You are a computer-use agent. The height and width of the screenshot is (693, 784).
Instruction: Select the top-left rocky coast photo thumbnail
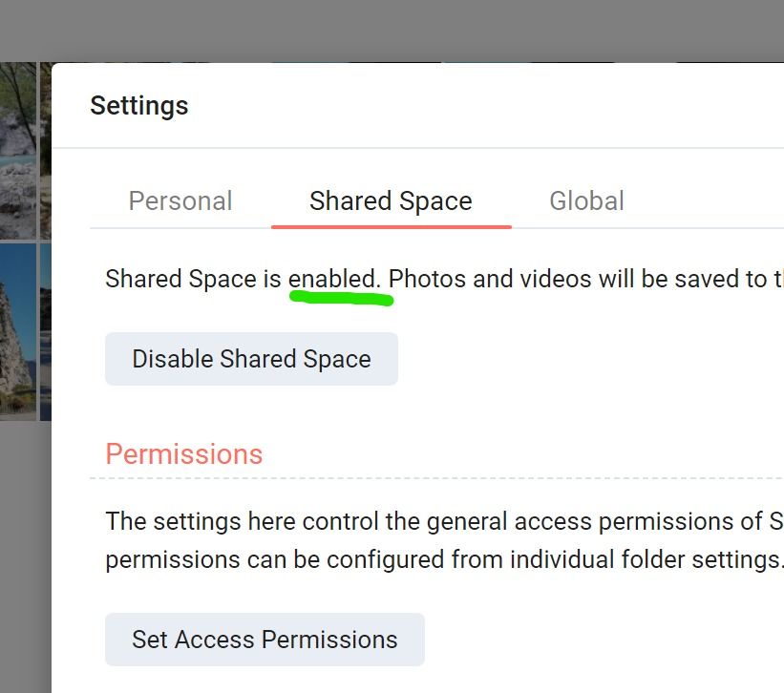pos(17,150)
